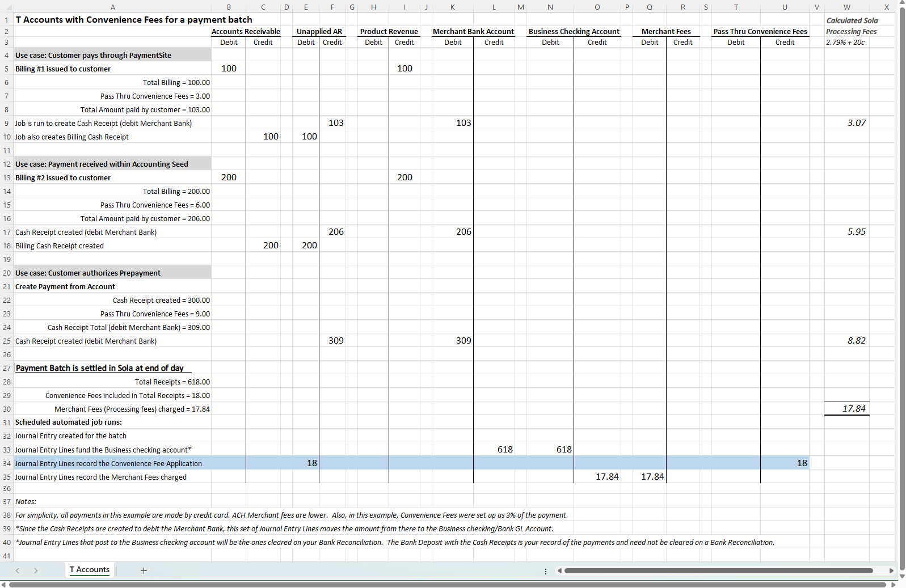This screenshot has height=588, width=906.
Task: Click the next sheet navigation arrow
Action: click(x=36, y=570)
